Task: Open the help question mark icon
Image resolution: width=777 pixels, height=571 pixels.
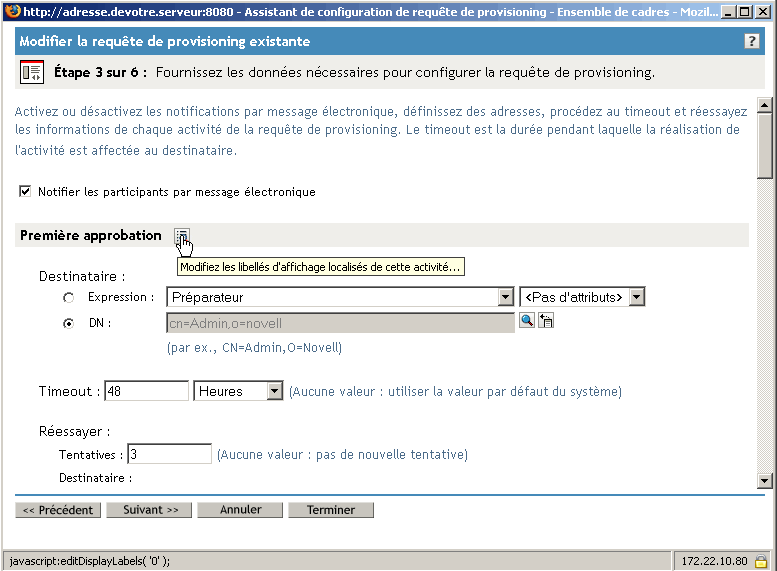Action: pyautogui.click(x=752, y=42)
